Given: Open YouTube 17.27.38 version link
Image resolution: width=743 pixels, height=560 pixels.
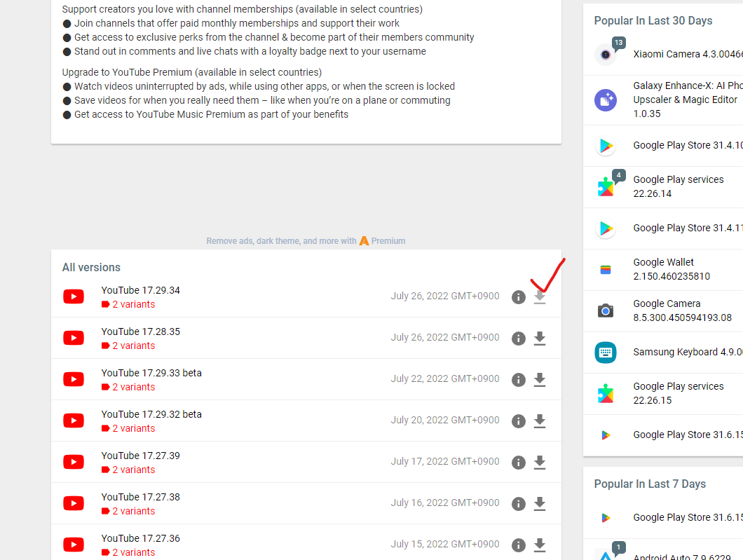Looking at the screenshot, I should click(141, 497).
